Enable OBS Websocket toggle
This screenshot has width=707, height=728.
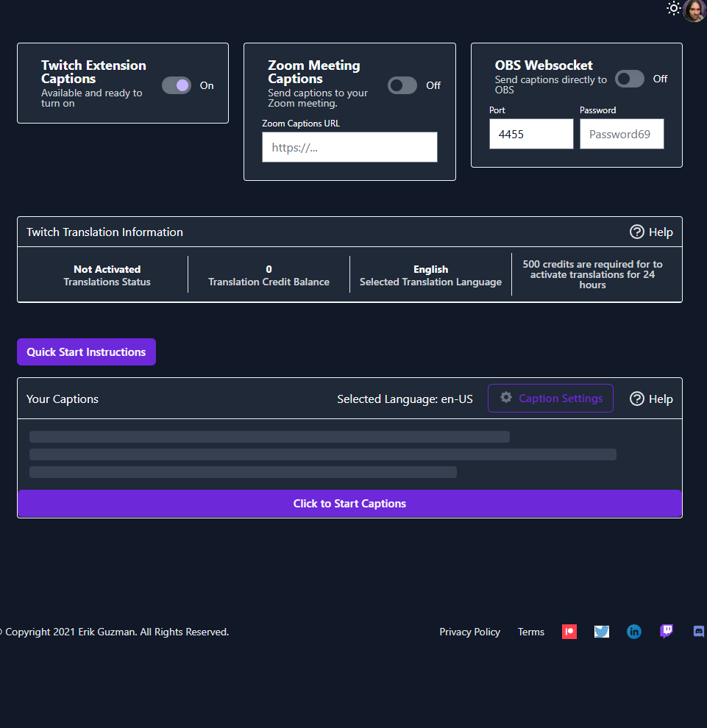630,79
